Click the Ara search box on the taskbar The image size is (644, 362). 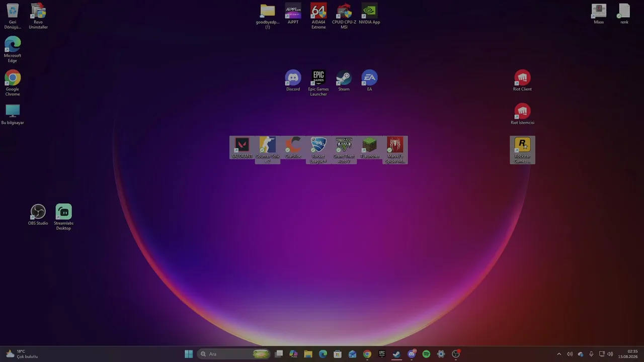[234, 354]
